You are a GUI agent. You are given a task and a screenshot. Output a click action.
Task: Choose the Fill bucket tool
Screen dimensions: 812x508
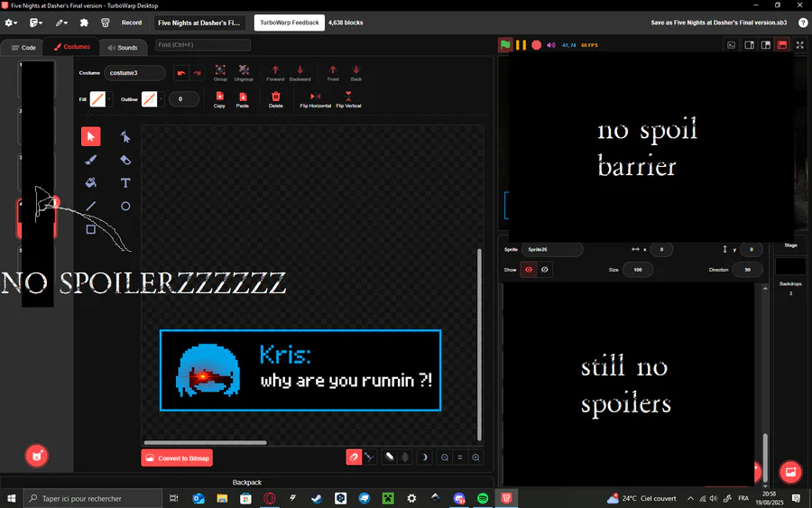(90, 183)
